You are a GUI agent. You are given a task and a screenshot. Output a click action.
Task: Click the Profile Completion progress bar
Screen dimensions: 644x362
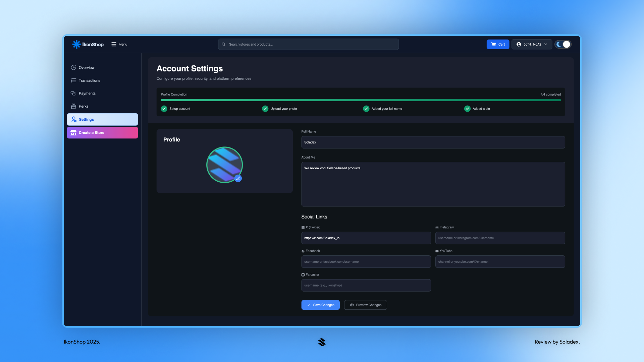point(361,100)
